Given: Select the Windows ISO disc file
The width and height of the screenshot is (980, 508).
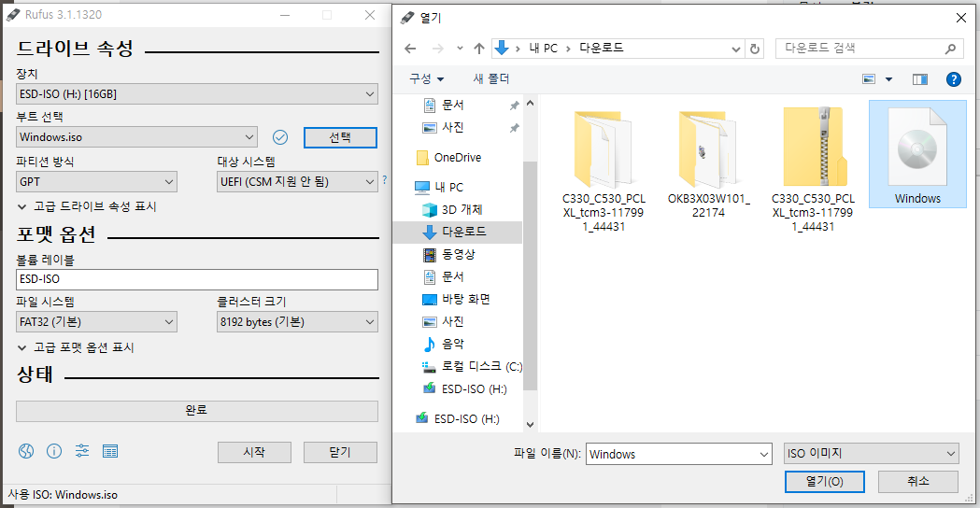Looking at the screenshot, I should (917, 154).
